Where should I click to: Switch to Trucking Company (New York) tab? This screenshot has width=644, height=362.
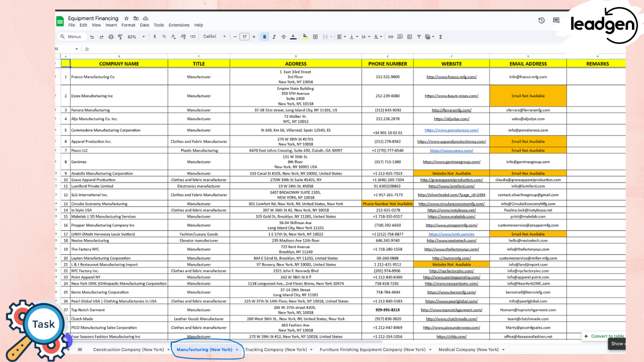coord(276,349)
